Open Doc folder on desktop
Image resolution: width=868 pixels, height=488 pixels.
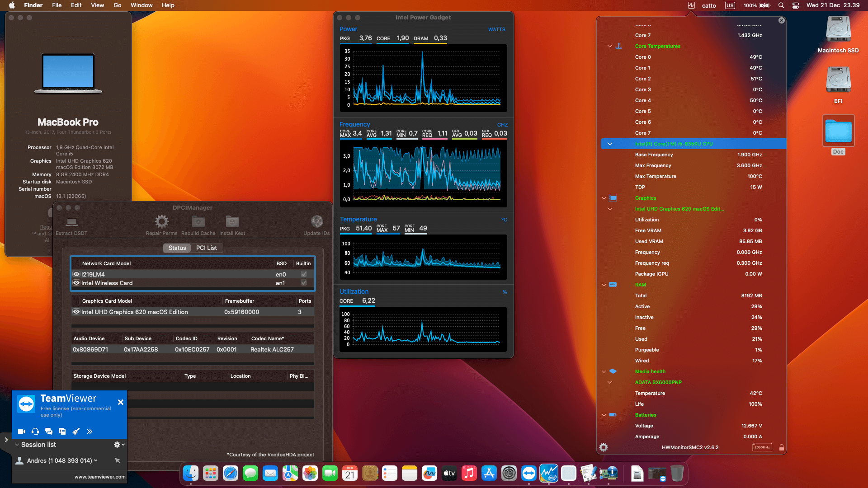838,136
